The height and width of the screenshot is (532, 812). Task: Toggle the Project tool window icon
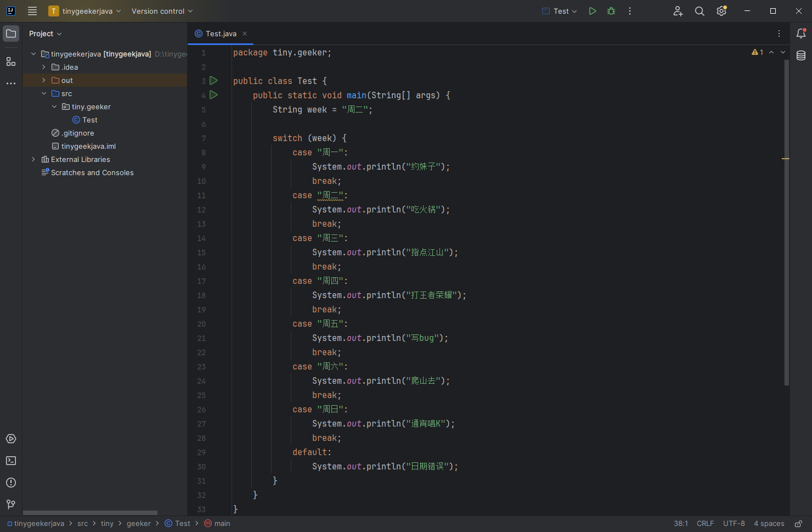[x=11, y=33]
